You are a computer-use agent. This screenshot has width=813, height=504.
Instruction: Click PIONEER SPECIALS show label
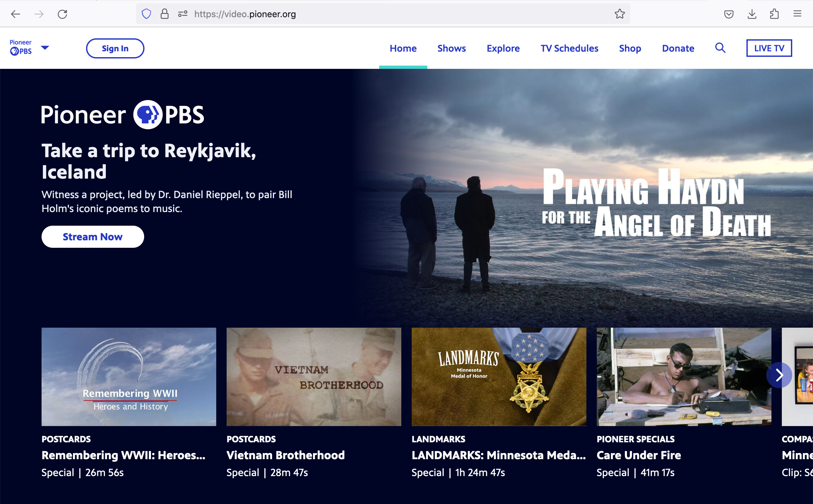[x=635, y=439]
